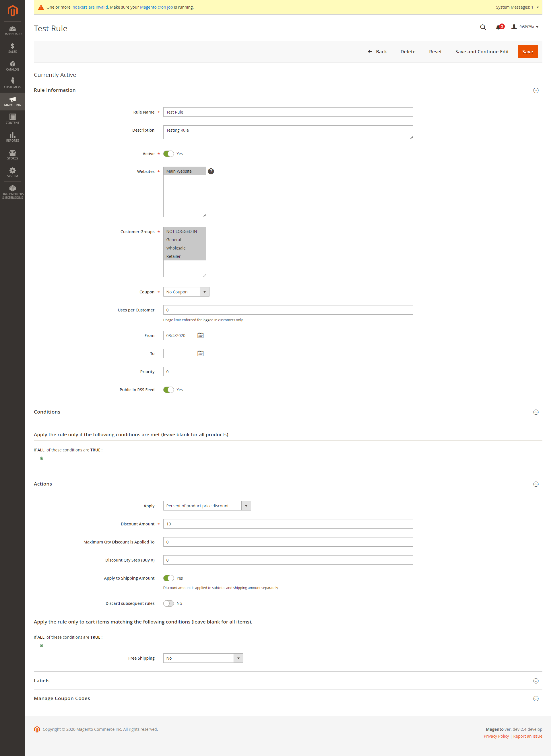This screenshot has height=756, width=551.
Task: Select the Customers sidebar icon
Action: pyautogui.click(x=12, y=84)
